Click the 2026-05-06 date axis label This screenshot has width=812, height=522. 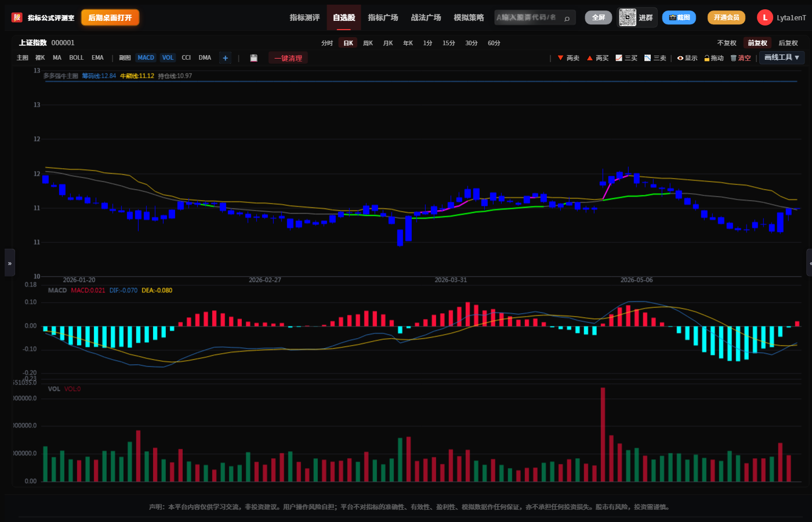[636, 280]
